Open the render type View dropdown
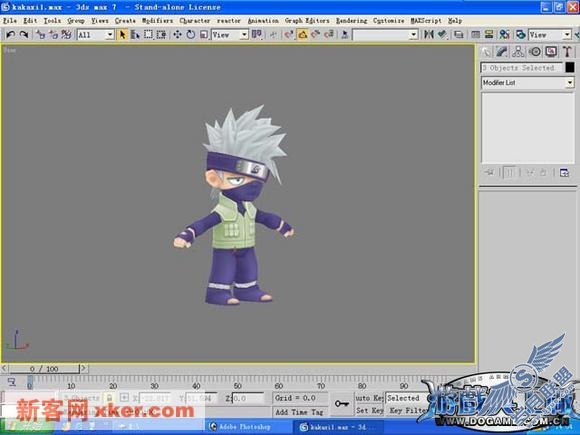The image size is (580, 435). (x=550, y=35)
